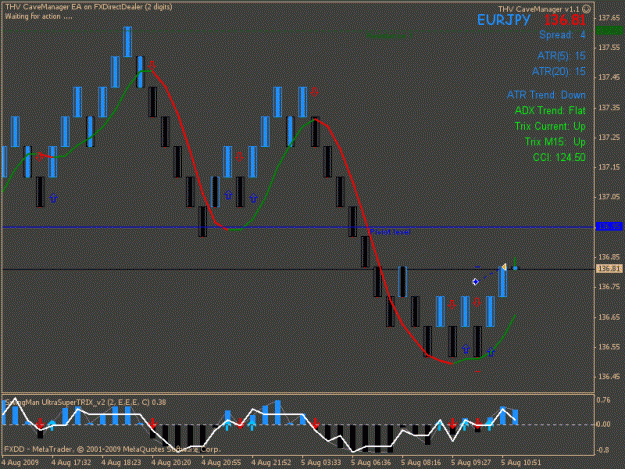Click the leftmost blue up arrow on the price chart
Image resolution: width=625 pixels, height=469 pixels.
click(53, 198)
